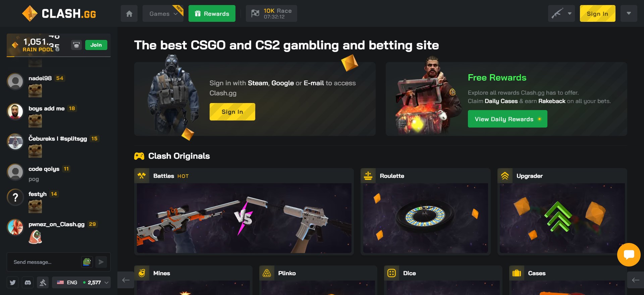Click the yellow Sign In banner button
Viewport: 644px width, 295px height.
[x=232, y=112]
